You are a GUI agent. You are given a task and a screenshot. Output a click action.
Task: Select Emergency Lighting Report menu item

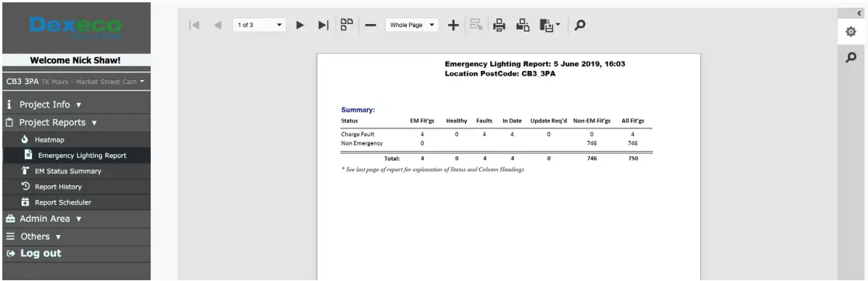pyautogui.click(x=76, y=155)
